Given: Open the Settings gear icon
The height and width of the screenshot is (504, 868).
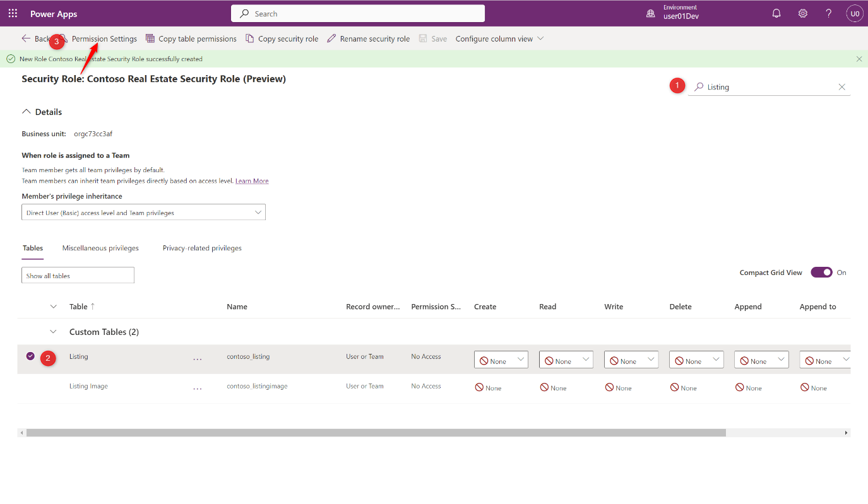Looking at the screenshot, I should (802, 13).
